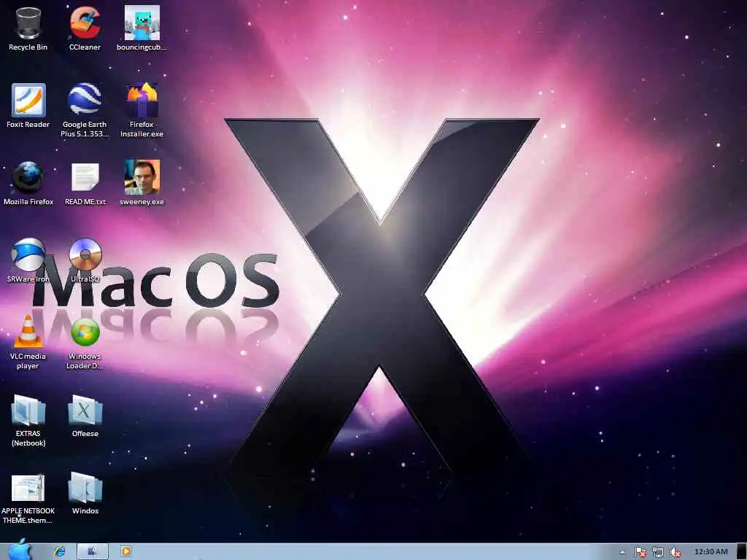Click the muted volume tray icon

(x=675, y=552)
